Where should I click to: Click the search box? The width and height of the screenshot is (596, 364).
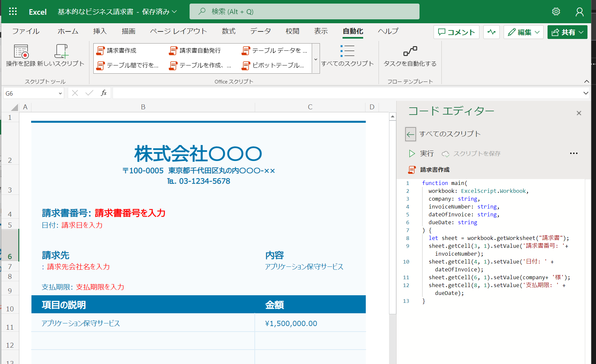pyautogui.click(x=305, y=11)
